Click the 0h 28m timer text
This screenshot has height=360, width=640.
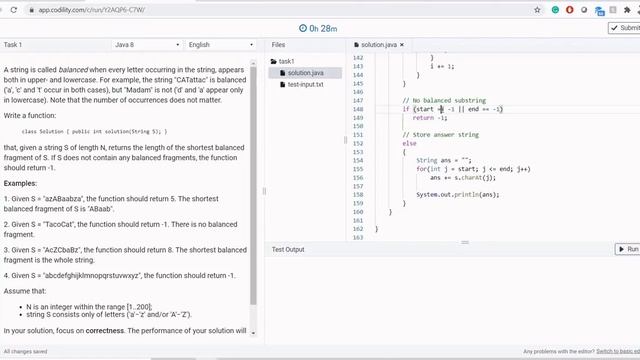(323, 29)
